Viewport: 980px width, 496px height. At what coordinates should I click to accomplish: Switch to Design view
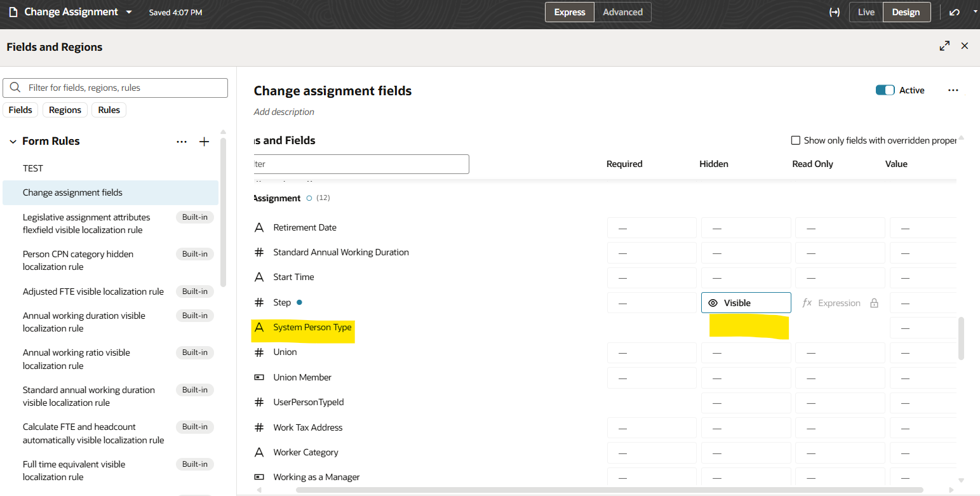click(906, 12)
